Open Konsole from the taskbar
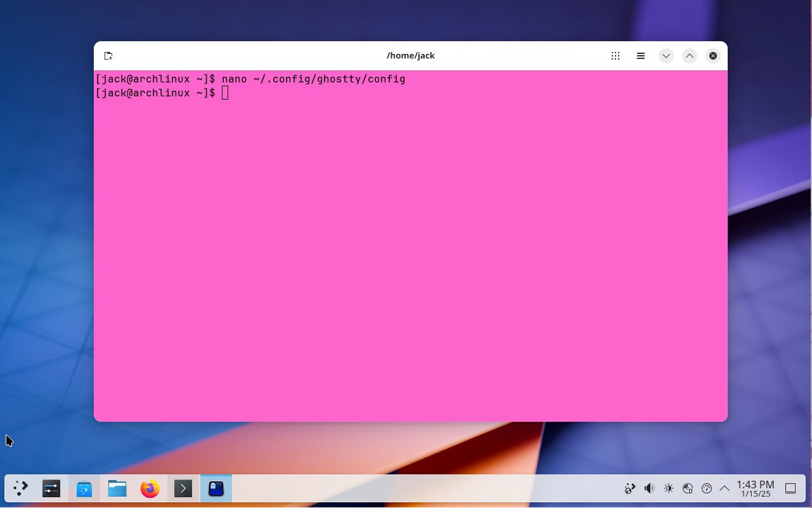The image size is (812, 508). (x=183, y=488)
